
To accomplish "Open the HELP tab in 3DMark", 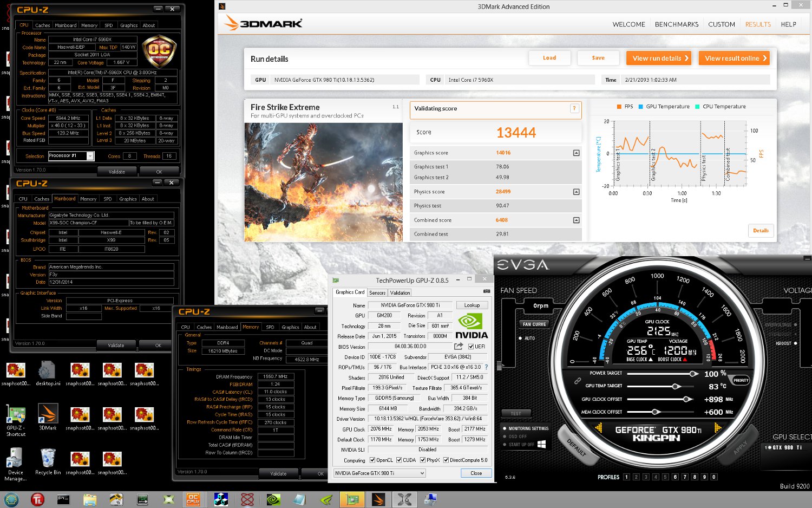I will tap(788, 24).
